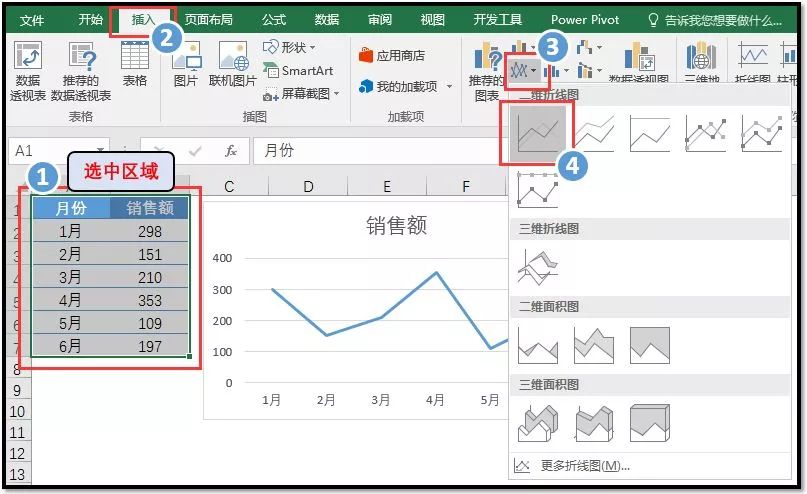The width and height of the screenshot is (807, 494).
Task: Click the chart title 销售额
Action: point(396,225)
